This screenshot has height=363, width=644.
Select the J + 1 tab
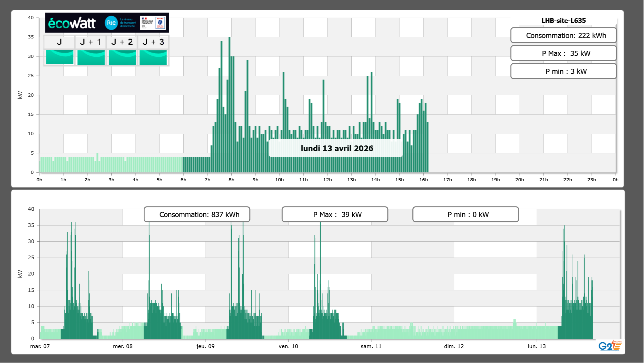coord(91,42)
